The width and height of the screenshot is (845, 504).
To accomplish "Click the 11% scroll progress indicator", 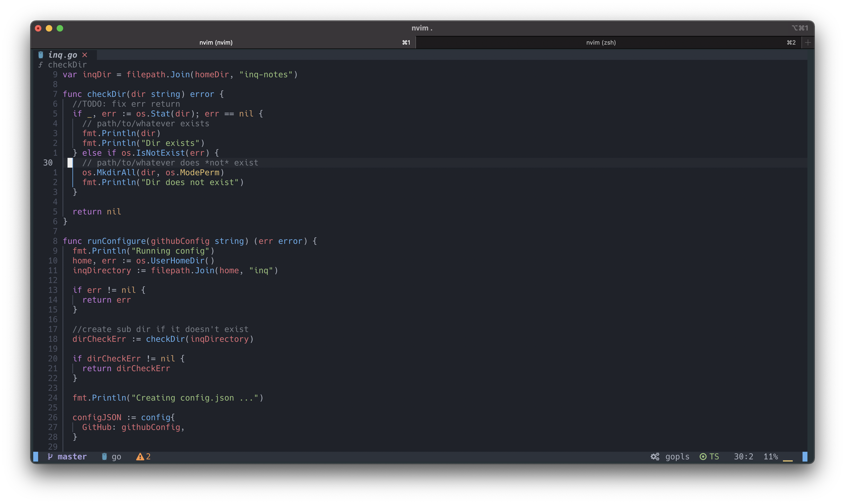I will tap(770, 456).
